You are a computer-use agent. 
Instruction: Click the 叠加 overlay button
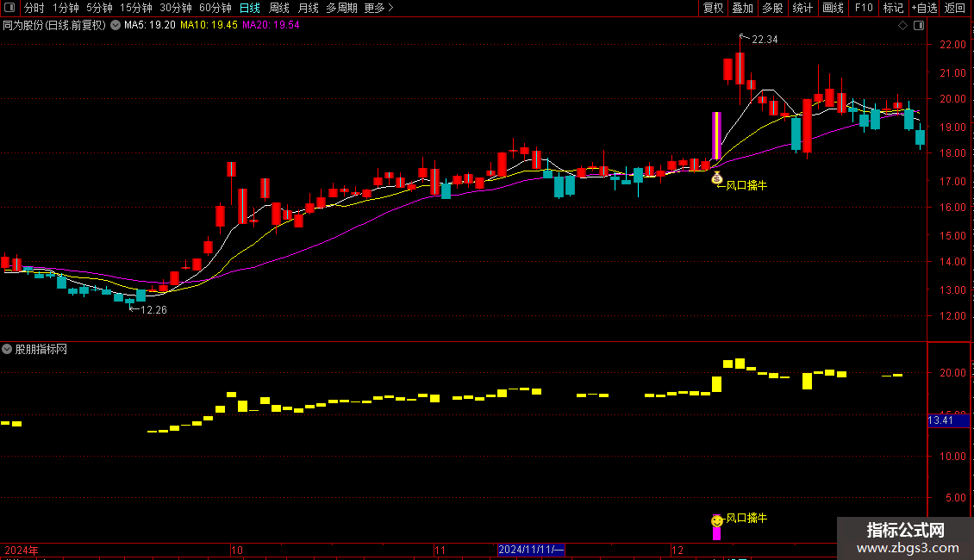pyautogui.click(x=742, y=8)
